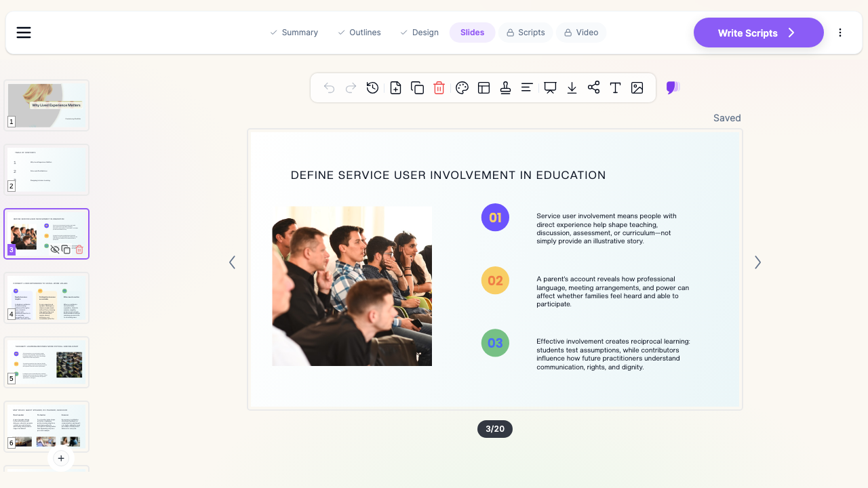This screenshot has width=868, height=488.
Task: Click the slide title 'Define Service User Involvement'
Action: click(x=448, y=175)
